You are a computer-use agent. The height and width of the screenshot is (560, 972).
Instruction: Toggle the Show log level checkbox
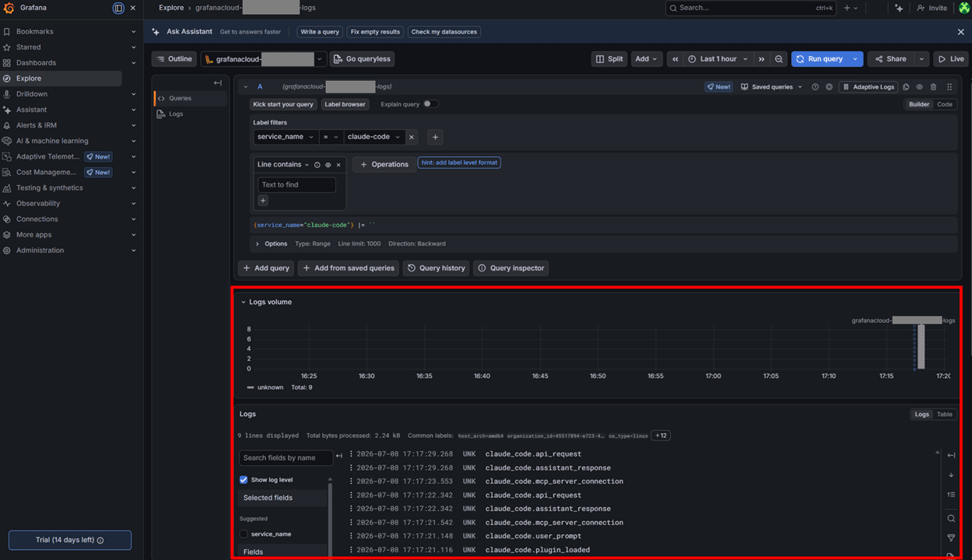click(x=244, y=480)
